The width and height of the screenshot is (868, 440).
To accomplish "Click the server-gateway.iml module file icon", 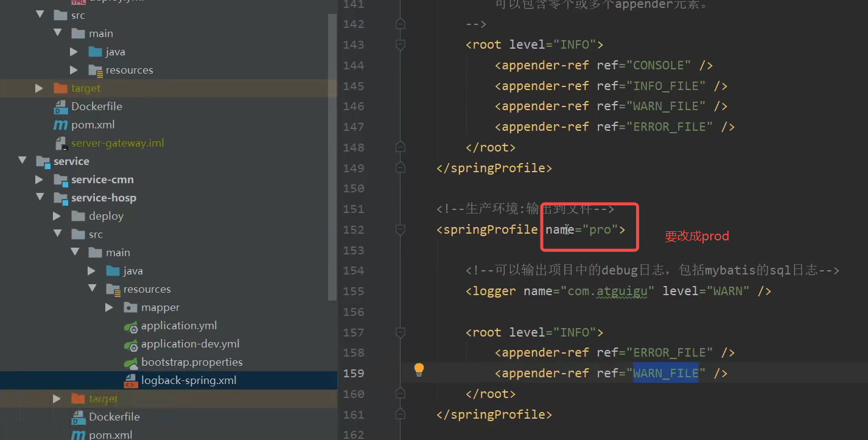I will tap(60, 144).
